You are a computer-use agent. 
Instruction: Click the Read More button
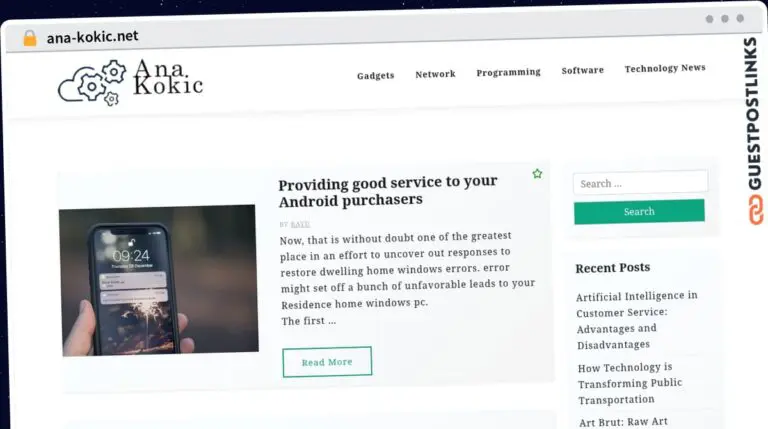pos(327,362)
